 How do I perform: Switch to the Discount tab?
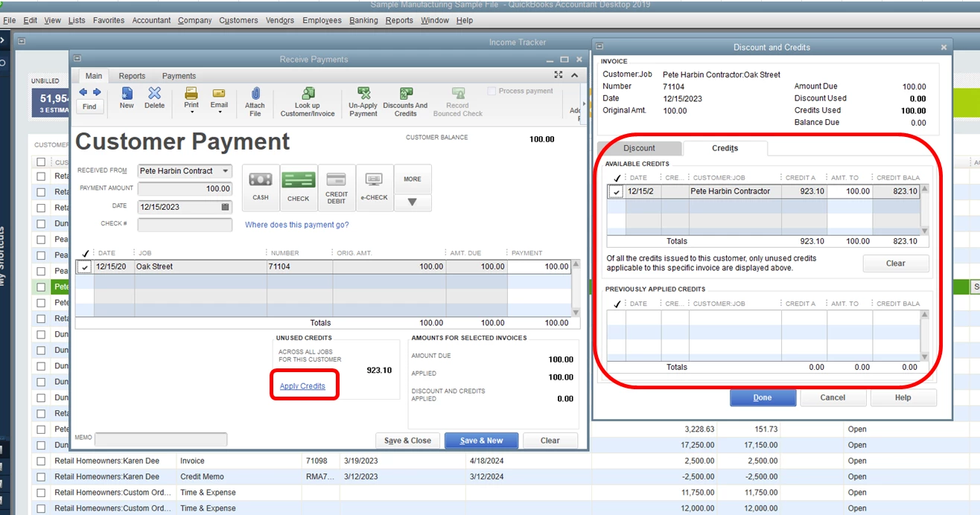(639, 148)
